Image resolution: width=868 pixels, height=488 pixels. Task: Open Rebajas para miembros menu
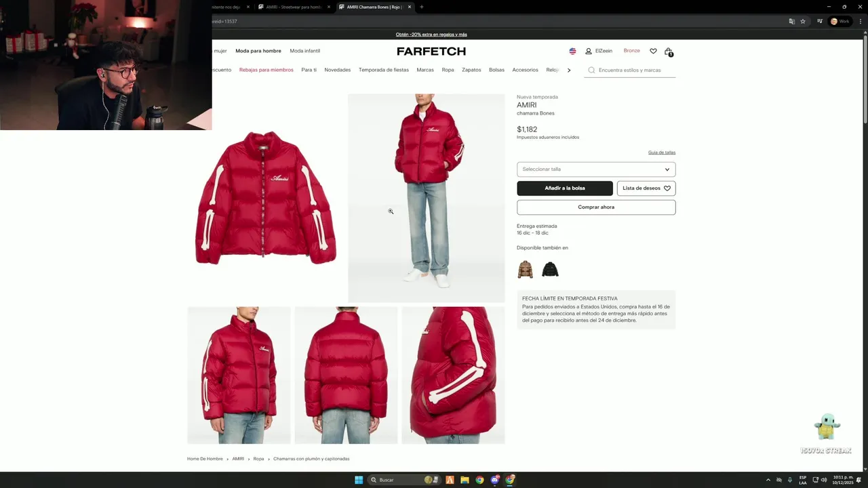tap(267, 70)
